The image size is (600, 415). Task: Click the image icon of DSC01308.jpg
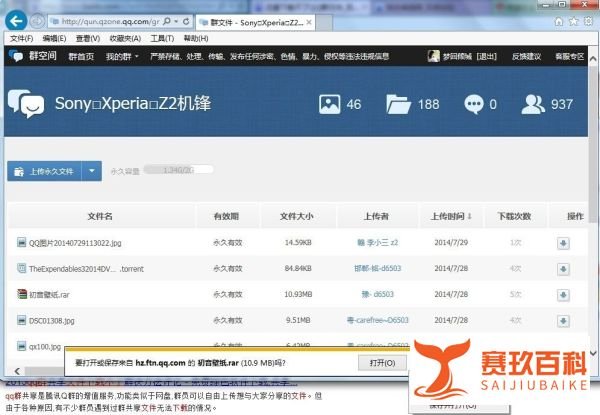click(x=21, y=320)
